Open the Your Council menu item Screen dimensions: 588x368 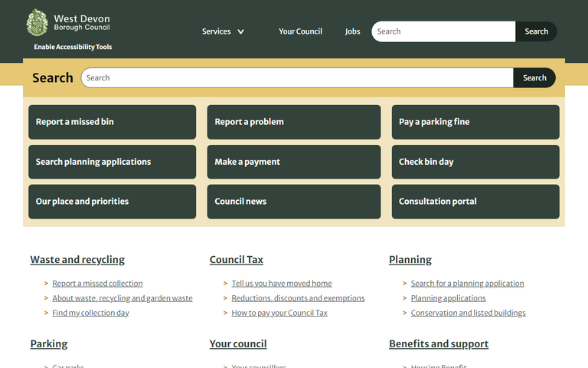click(x=300, y=31)
